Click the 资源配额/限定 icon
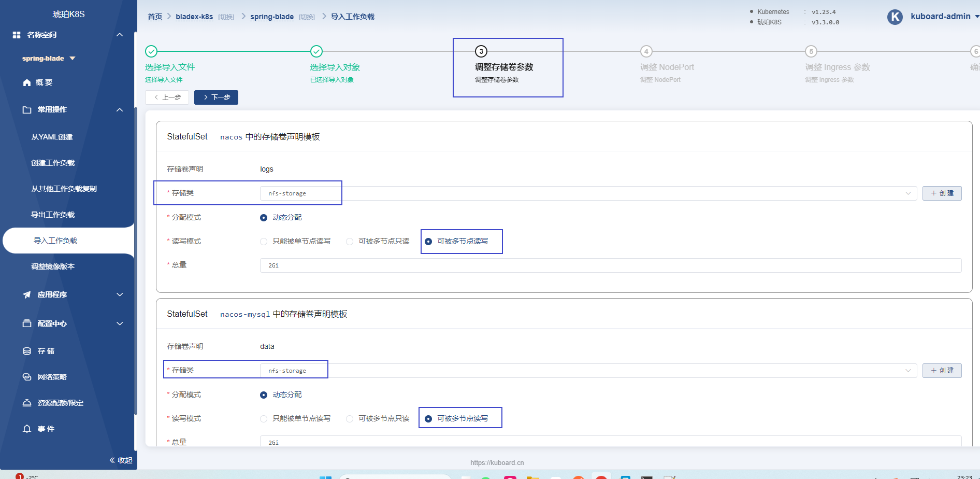The height and width of the screenshot is (479, 980). pyautogui.click(x=27, y=403)
